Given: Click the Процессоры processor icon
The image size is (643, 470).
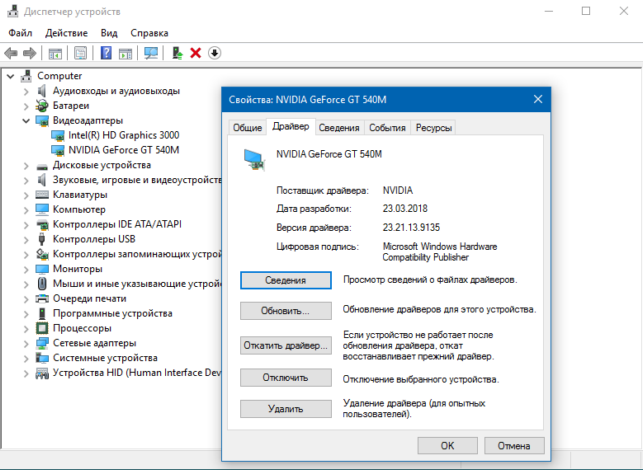Looking at the screenshot, I should point(42,329).
